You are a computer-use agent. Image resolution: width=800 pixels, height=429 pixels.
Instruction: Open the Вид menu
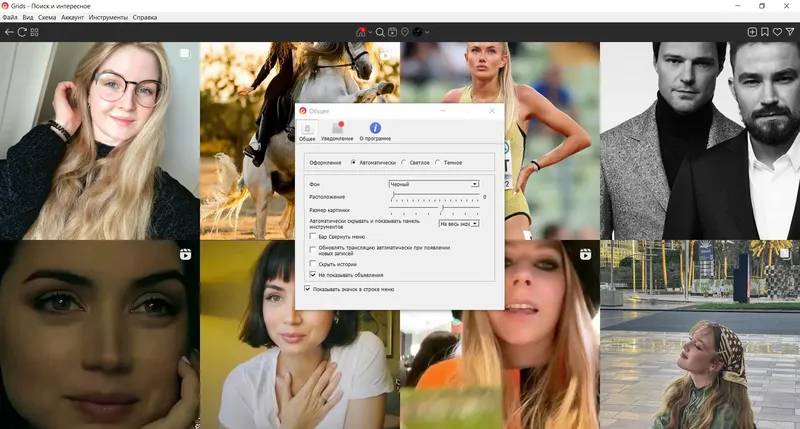[x=28, y=17]
